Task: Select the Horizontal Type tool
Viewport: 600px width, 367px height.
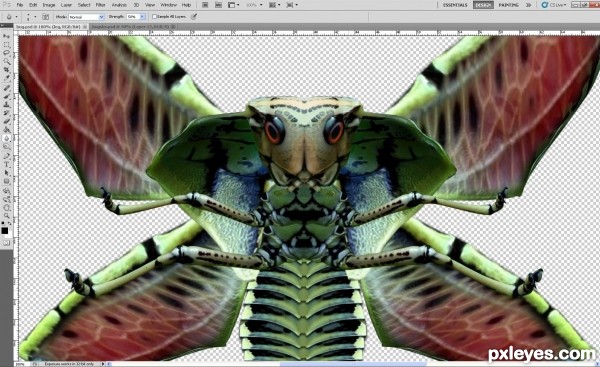Action: (x=7, y=165)
